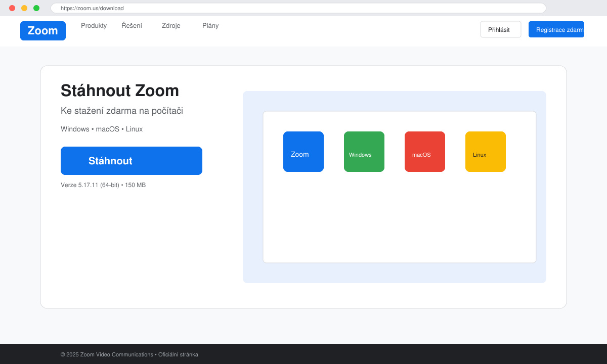Click the Zoom logo in the header
This screenshot has height=364, width=607.
(x=43, y=31)
